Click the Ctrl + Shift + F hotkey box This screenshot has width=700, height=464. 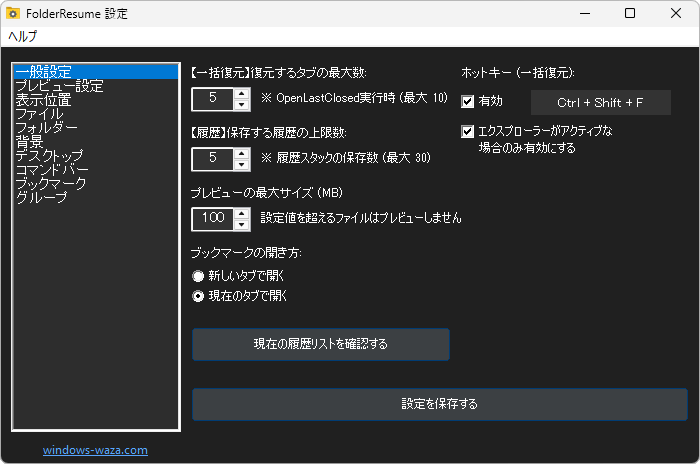point(600,103)
